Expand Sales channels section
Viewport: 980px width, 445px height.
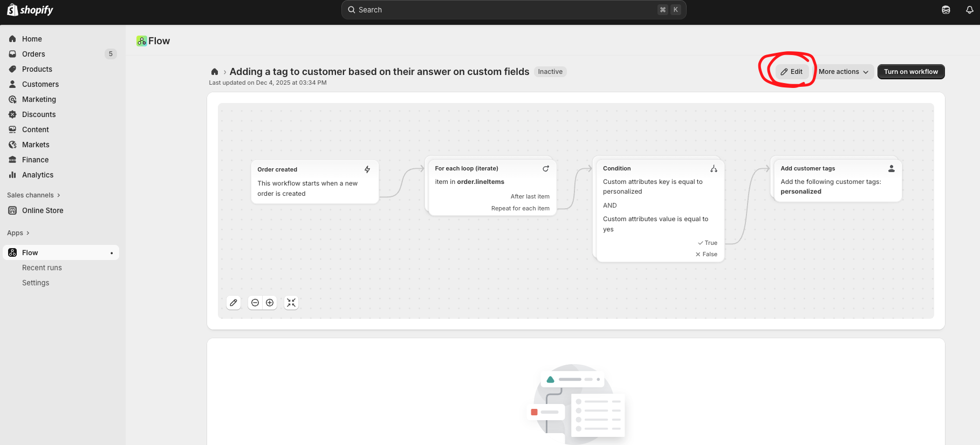pyautogui.click(x=33, y=195)
